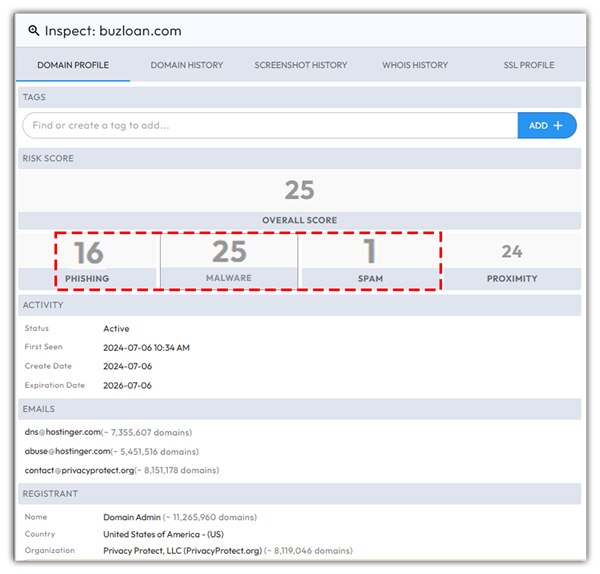600x574 pixels.
Task: Click the plus icon on ADD button
Action: [558, 125]
